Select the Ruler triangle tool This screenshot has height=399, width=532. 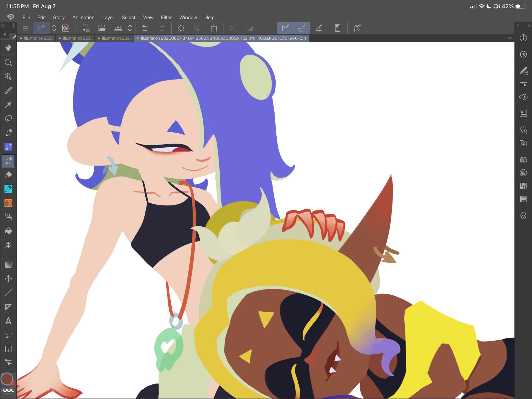tap(8, 307)
